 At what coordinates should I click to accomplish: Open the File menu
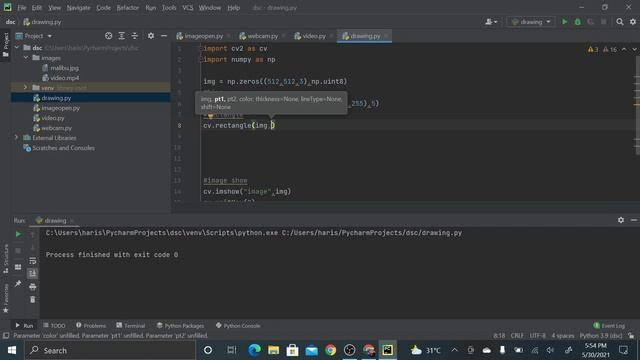point(22,8)
